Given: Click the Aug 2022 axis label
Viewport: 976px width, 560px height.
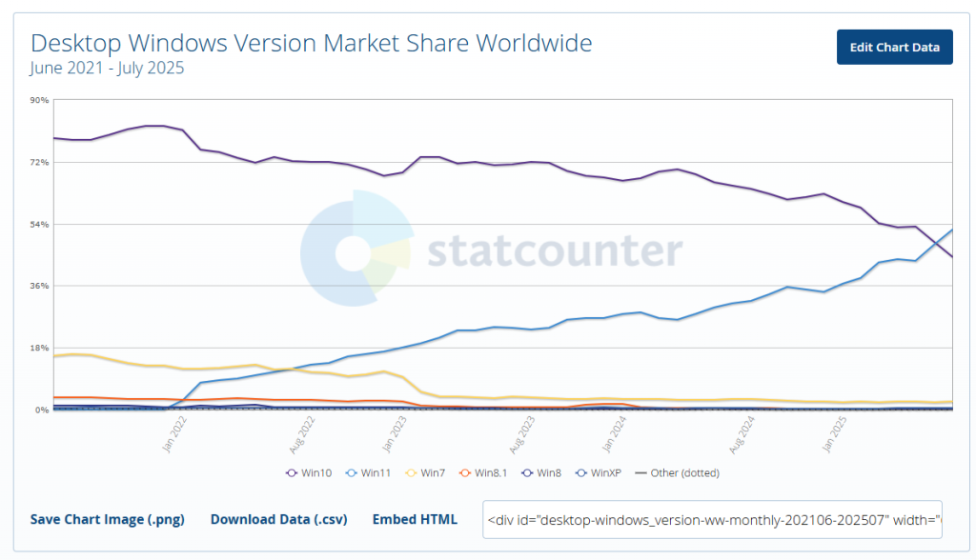Looking at the screenshot, I should [302, 434].
